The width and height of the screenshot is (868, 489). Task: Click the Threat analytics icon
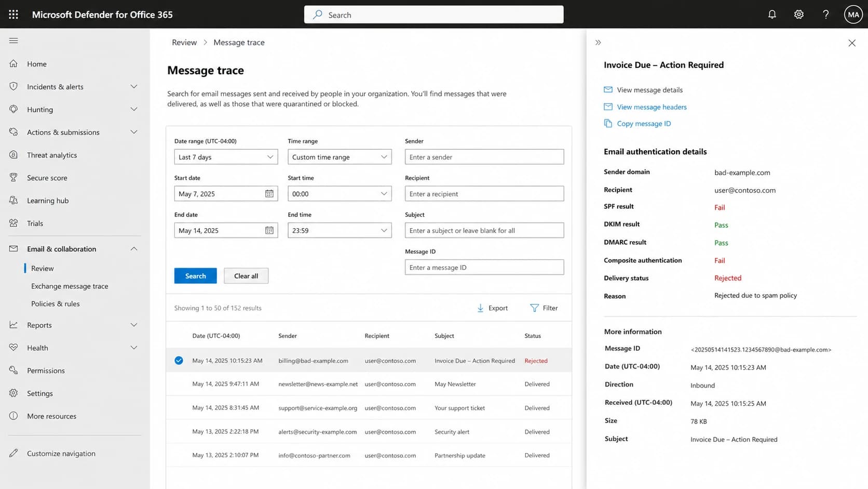[x=13, y=155]
